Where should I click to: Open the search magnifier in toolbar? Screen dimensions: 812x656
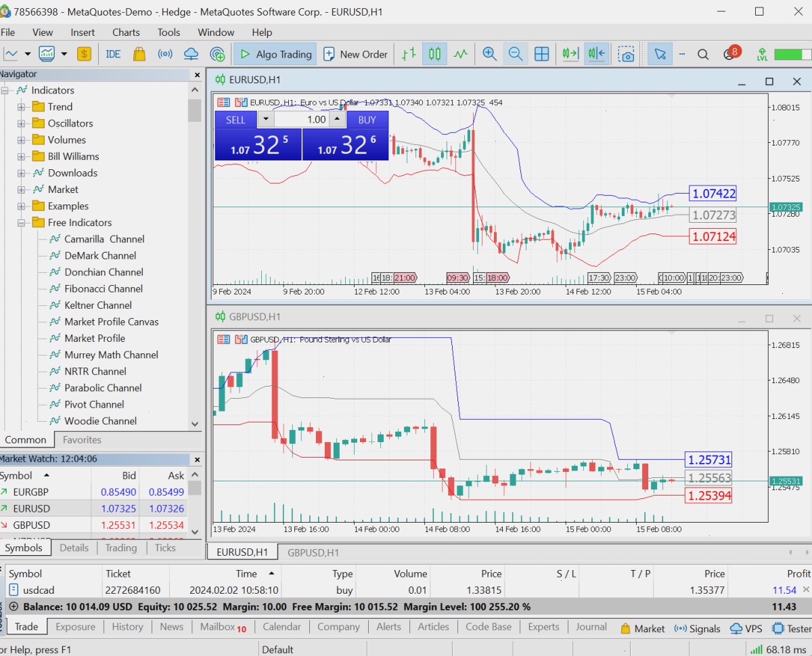pos(703,54)
